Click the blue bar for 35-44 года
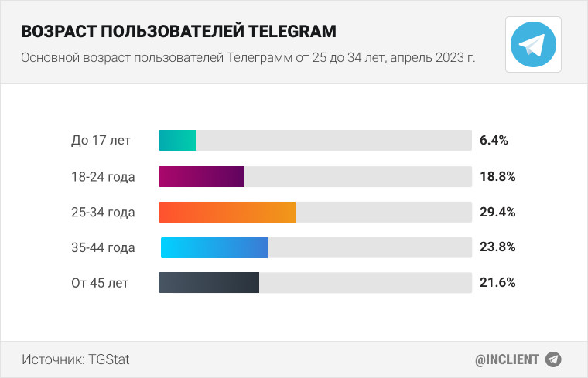The image size is (588, 378). point(214,247)
